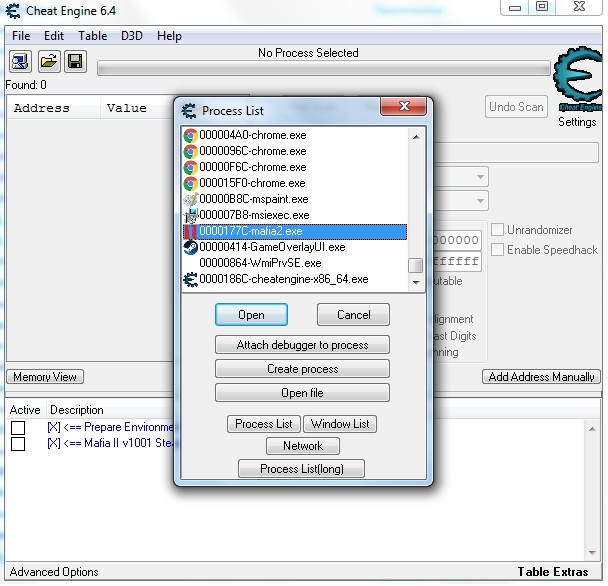Image resolution: width=608 pixels, height=586 pixels.
Task: Click the Network button
Action: (x=302, y=446)
